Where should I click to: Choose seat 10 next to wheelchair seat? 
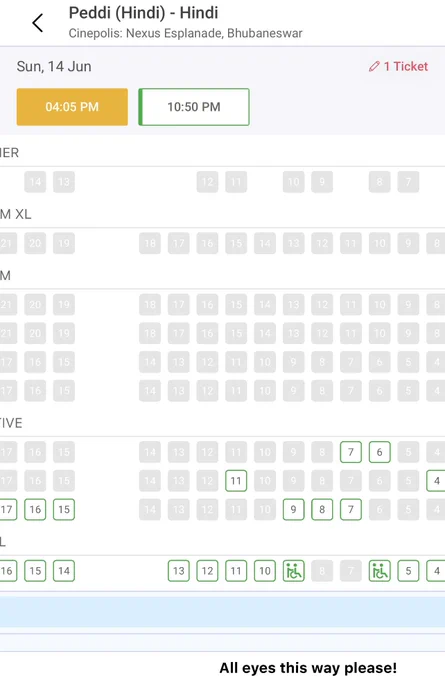[265, 571]
